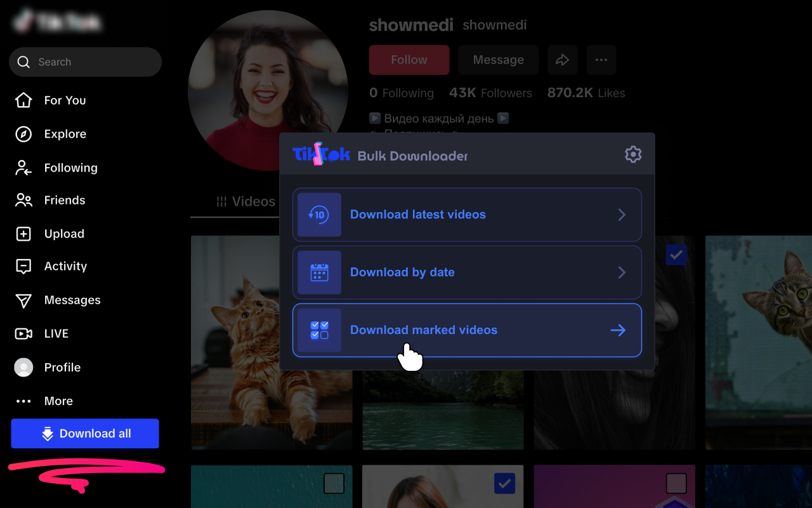The image size is (812, 508).
Task: Click the three-dots icon beside More
Action: (23, 401)
